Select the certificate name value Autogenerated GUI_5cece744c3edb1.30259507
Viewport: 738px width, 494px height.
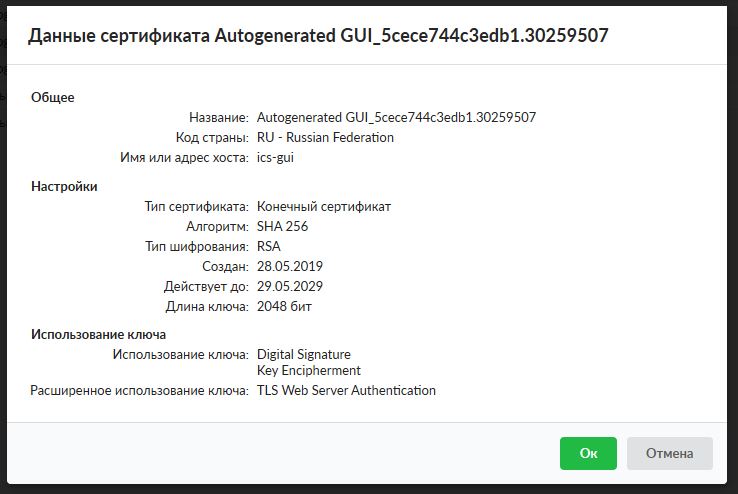tap(396, 117)
